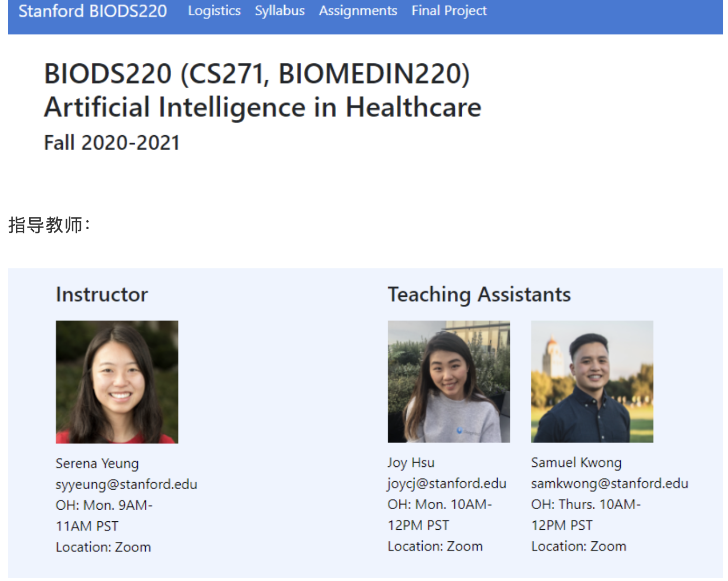
Task: Click the teaching assistant photo above Joy Hsu
Action: click(x=449, y=381)
